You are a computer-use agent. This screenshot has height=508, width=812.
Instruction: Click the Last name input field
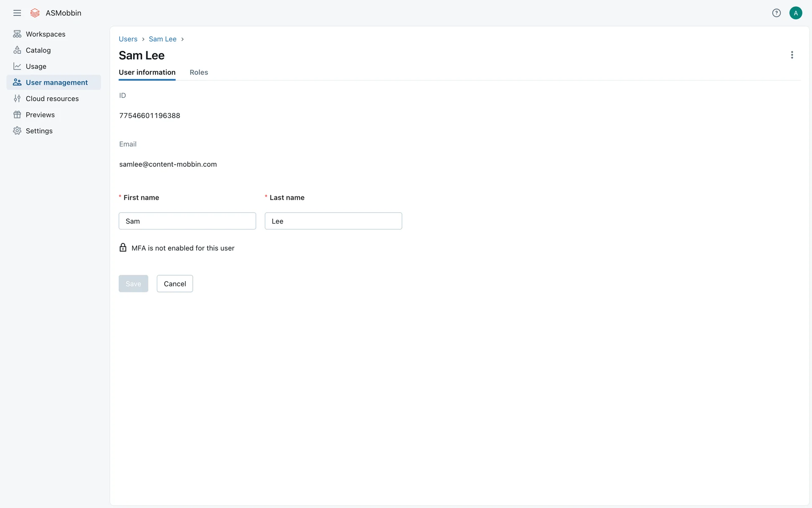tap(333, 221)
